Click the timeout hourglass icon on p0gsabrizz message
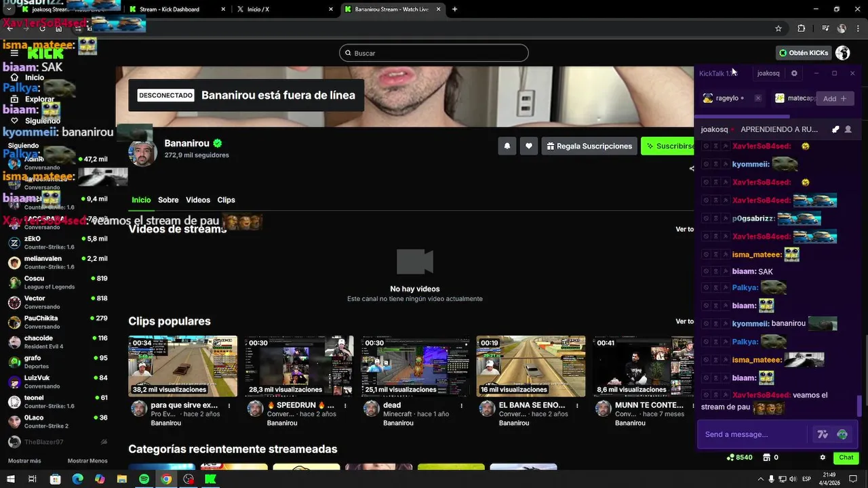868x488 pixels. (x=715, y=218)
